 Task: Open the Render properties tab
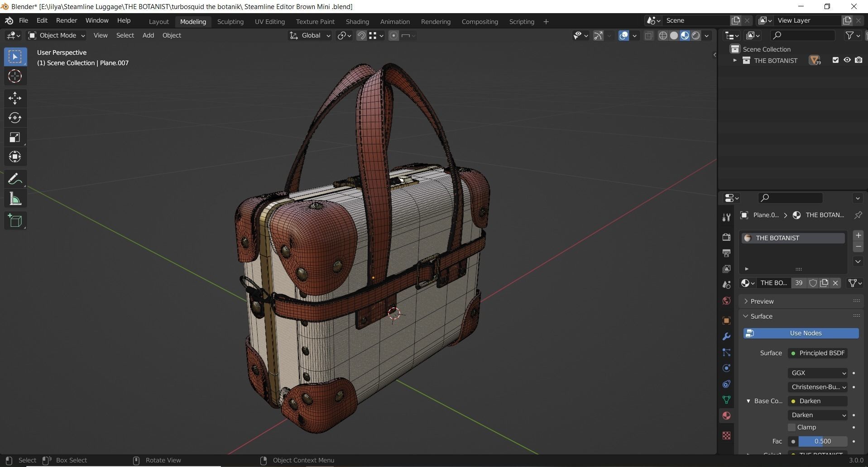[x=726, y=237]
